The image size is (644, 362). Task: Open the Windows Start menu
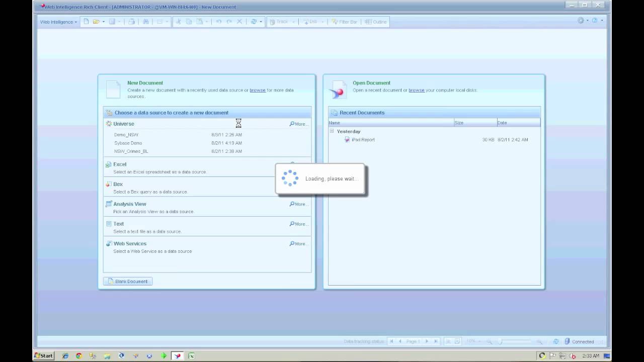point(44,355)
